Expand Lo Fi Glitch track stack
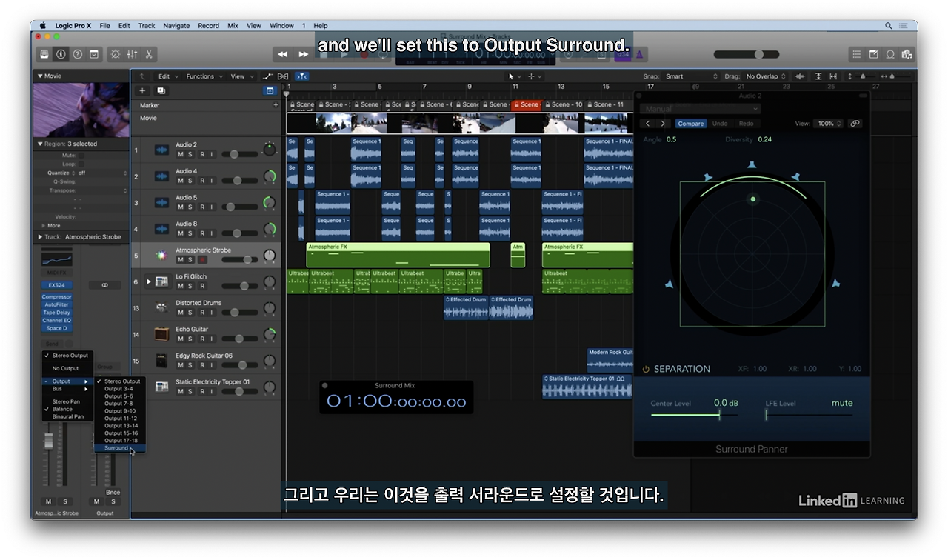 (x=148, y=281)
